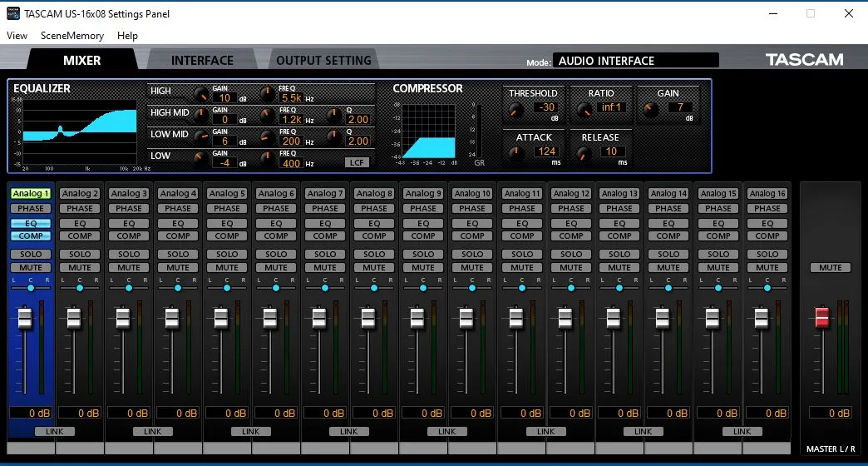Click the compressor RELEASE knob

pos(584,152)
